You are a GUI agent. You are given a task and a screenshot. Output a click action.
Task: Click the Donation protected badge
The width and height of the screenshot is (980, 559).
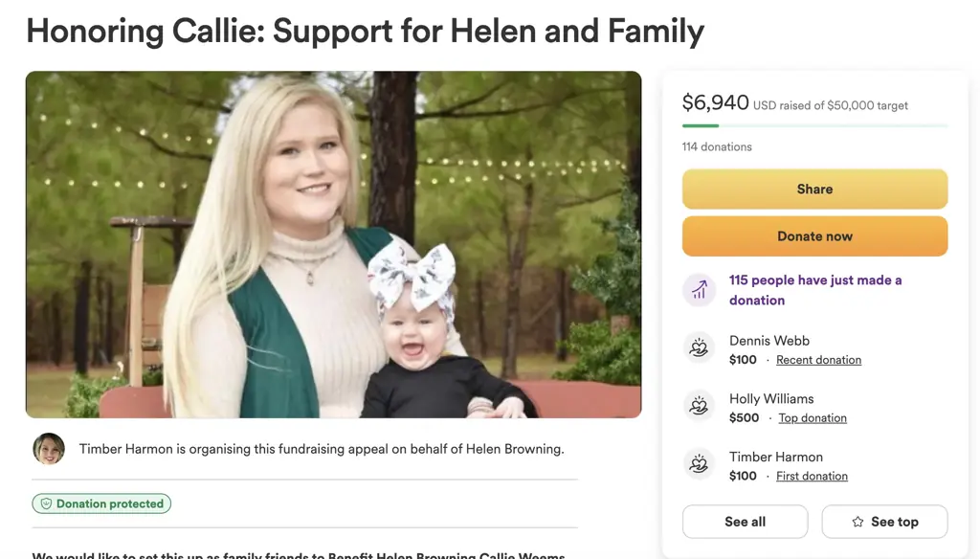click(x=101, y=503)
